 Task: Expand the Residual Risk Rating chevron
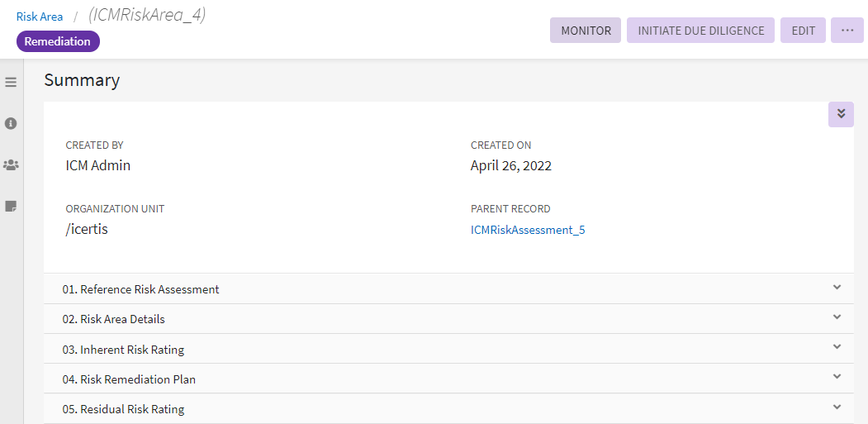coord(837,407)
